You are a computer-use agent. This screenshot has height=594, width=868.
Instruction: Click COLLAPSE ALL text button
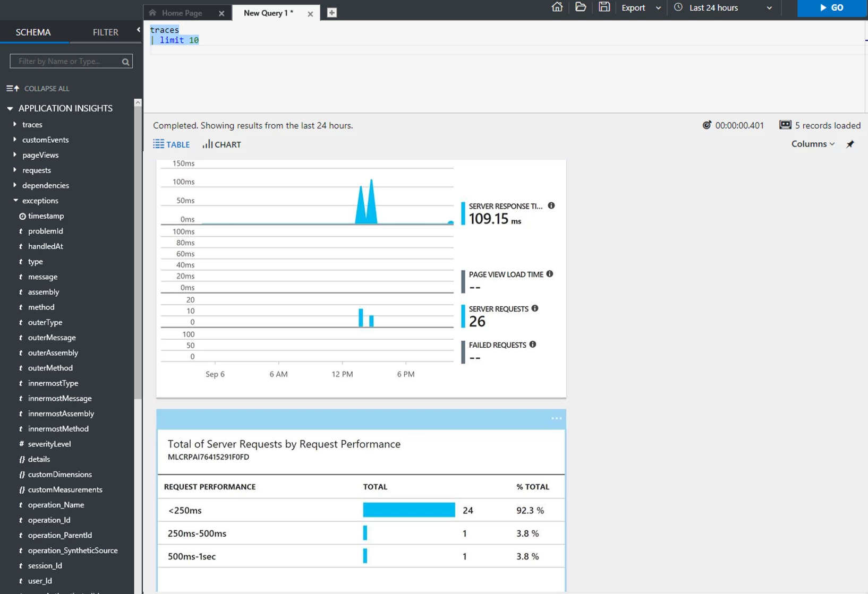pos(47,89)
